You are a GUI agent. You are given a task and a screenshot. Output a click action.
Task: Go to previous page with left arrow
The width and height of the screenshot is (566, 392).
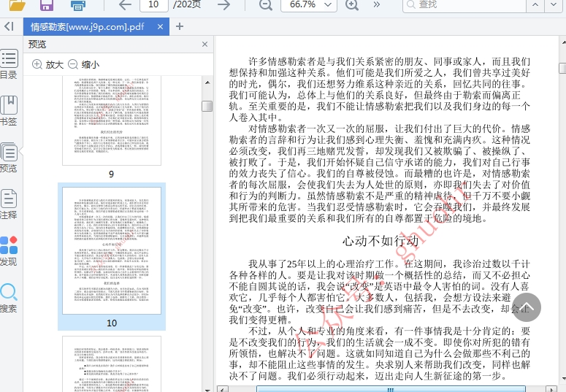click(x=125, y=4)
